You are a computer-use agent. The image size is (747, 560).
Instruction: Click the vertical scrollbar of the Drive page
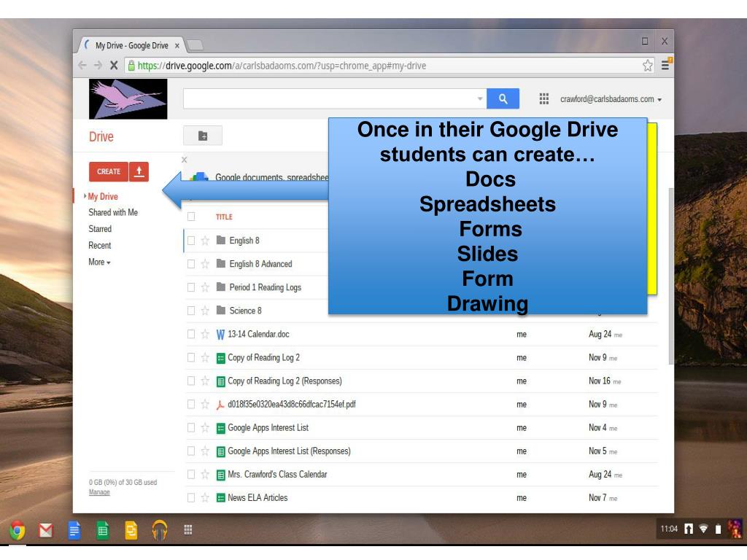671,276
